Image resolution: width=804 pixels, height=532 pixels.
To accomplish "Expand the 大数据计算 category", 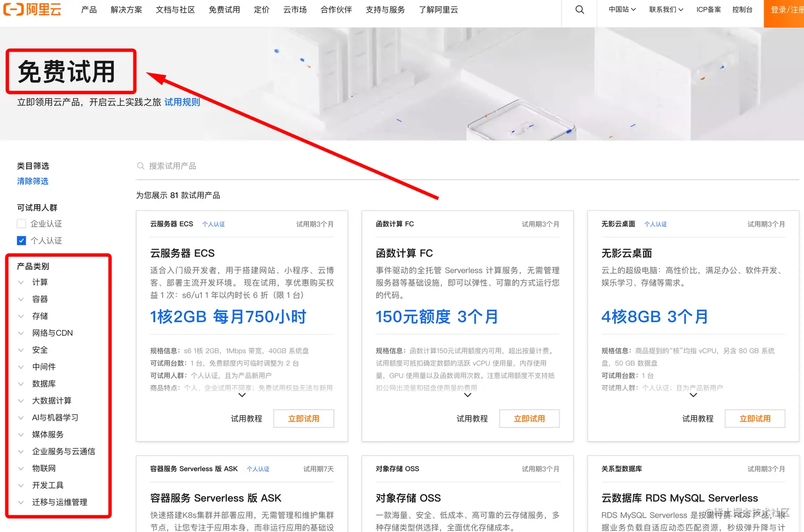I will pos(21,401).
